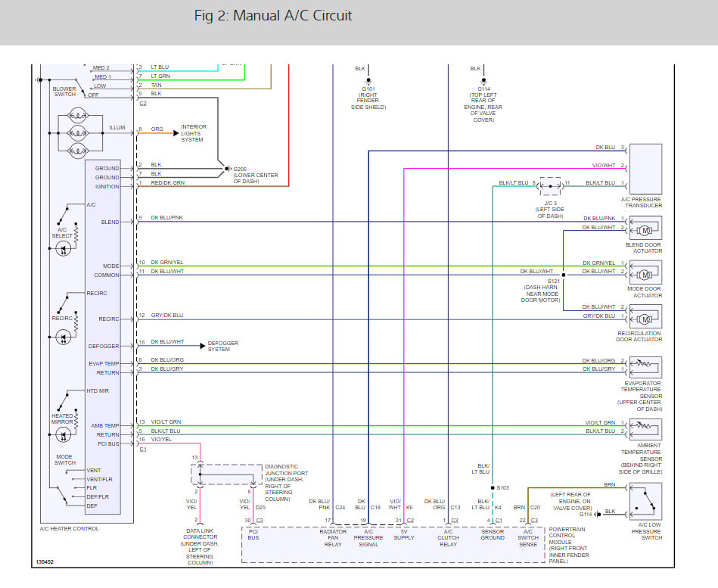Click the 'GRY/DK BLU' wire label at pin 12

[167, 316]
